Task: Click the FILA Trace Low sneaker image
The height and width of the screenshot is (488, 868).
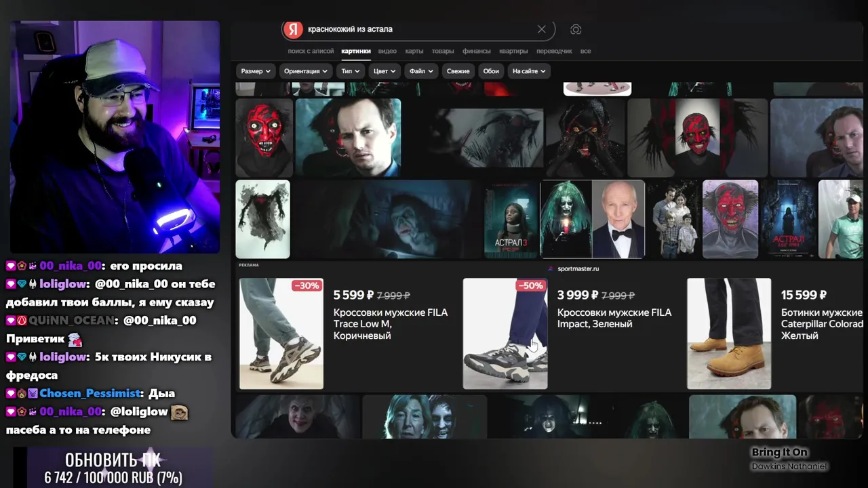Action: (281, 333)
